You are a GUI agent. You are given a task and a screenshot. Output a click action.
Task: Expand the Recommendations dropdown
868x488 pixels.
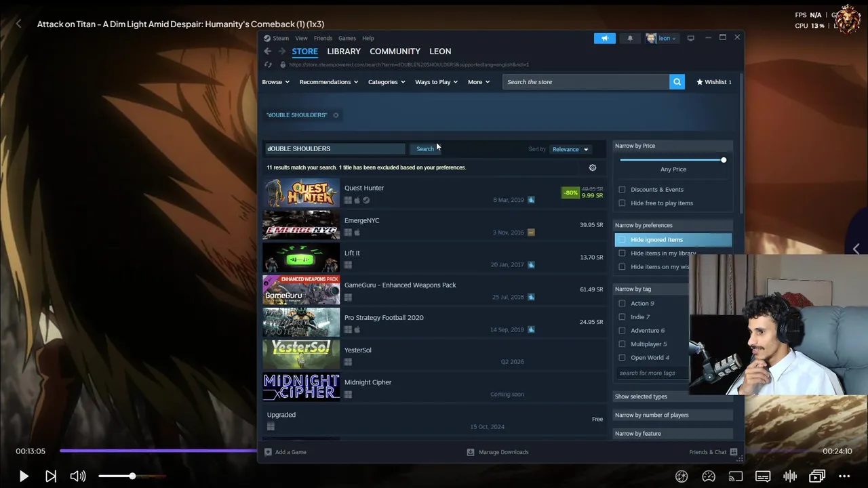coord(329,82)
